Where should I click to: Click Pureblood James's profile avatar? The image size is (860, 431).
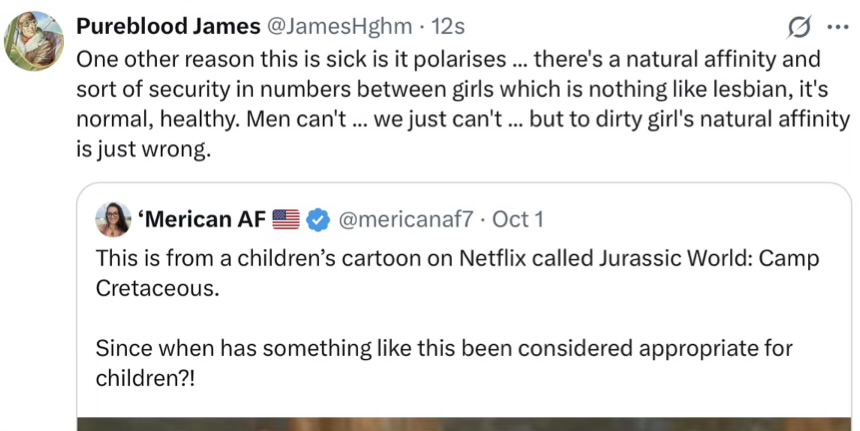pos(36,41)
